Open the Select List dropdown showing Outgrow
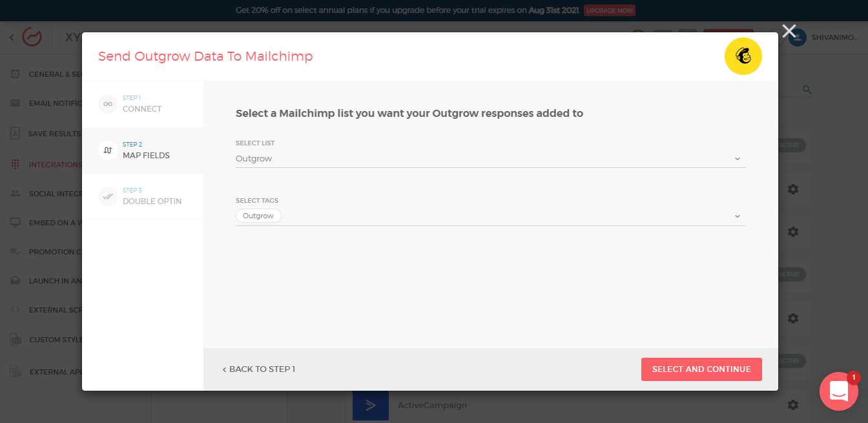This screenshot has height=423, width=868. coord(490,159)
